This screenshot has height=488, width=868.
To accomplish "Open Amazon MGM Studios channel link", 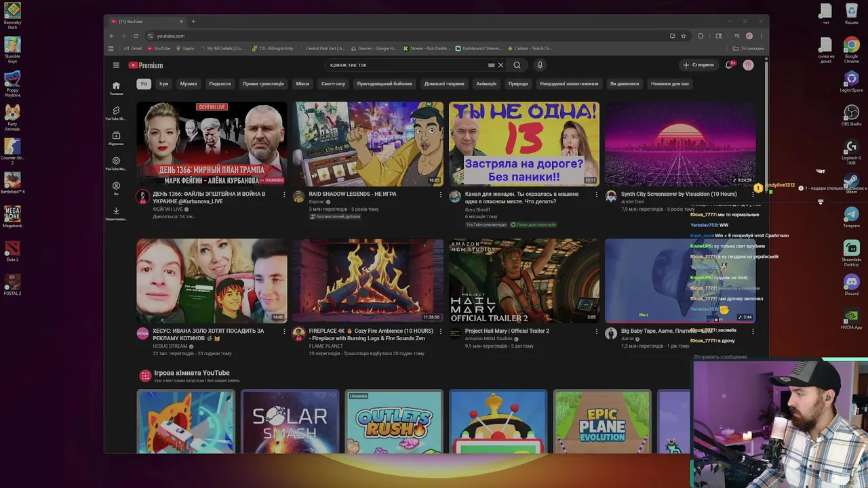I will (488, 338).
